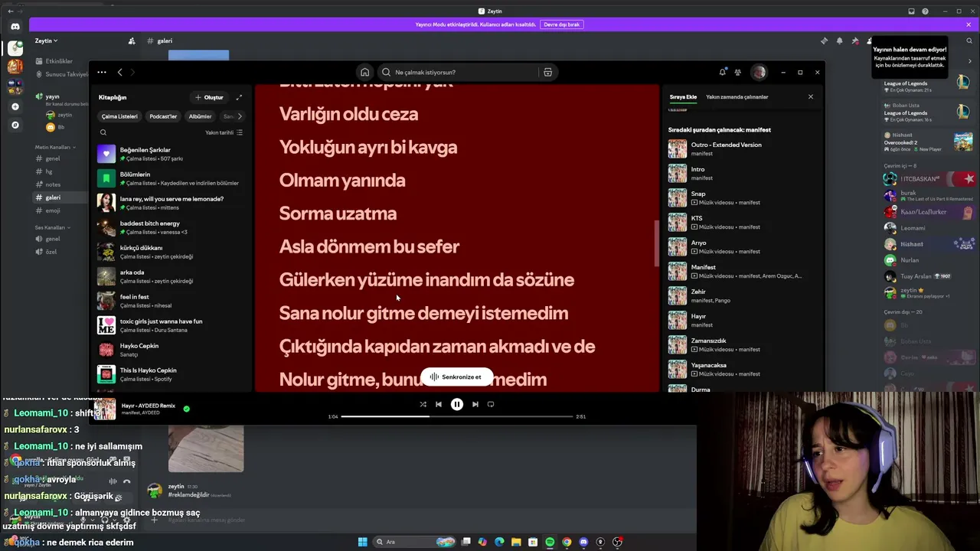Open the Spotify profile avatar menu
This screenshot has width=980, height=551.
click(x=758, y=72)
